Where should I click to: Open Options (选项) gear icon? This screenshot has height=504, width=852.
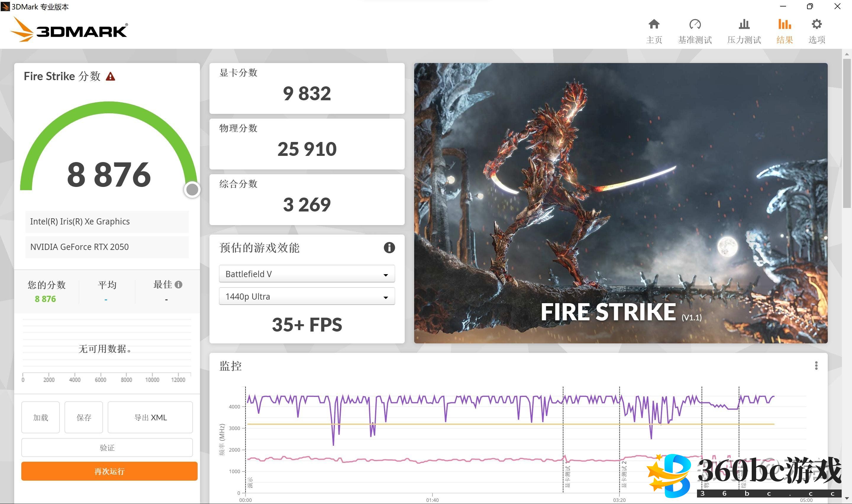[x=816, y=25]
